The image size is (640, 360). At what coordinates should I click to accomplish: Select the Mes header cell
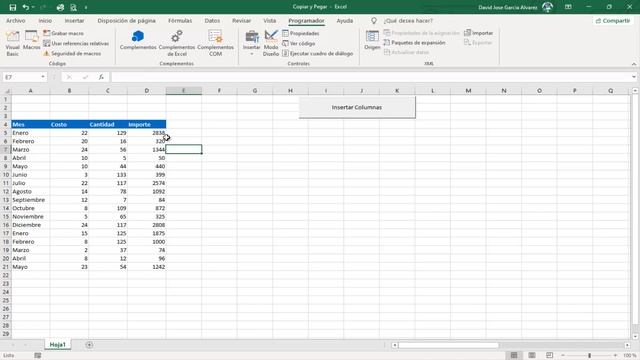[x=31, y=124]
